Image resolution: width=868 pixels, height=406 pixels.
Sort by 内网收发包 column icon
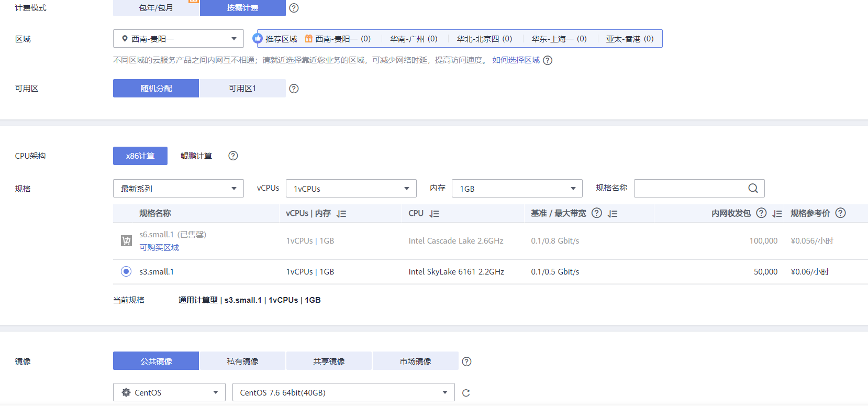777,214
